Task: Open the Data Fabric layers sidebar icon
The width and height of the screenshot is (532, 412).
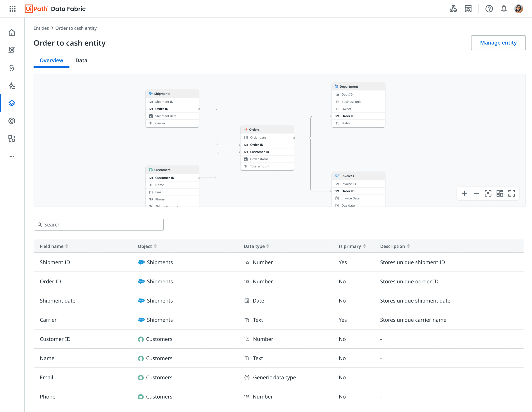Action: (x=12, y=103)
